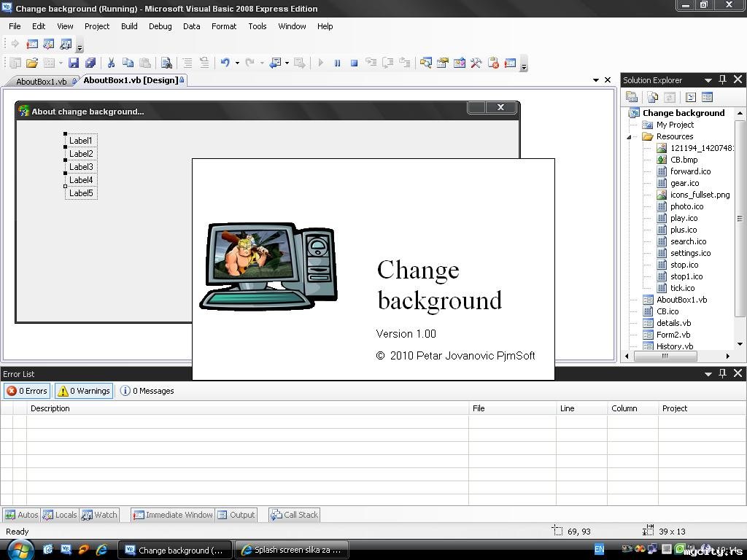The image size is (747, 560).
Task: Select Label5 on the design form
Action: click(82, 192)
